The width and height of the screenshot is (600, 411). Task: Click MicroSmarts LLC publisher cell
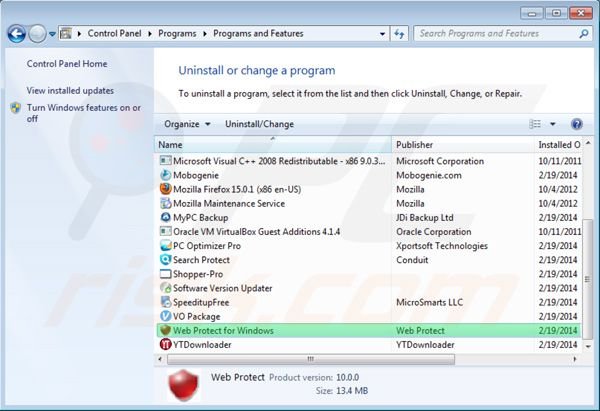click(429, 302)
